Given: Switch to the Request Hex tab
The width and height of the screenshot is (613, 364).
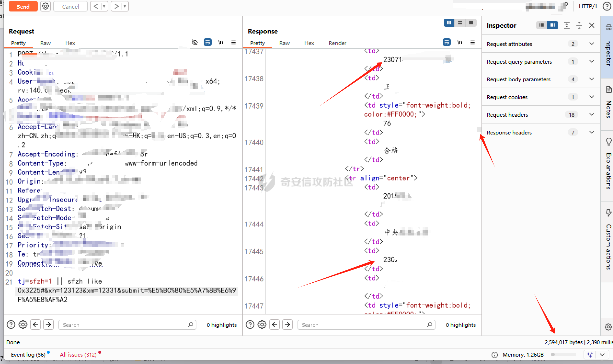Looking at the screenshot, I should 70,43.
